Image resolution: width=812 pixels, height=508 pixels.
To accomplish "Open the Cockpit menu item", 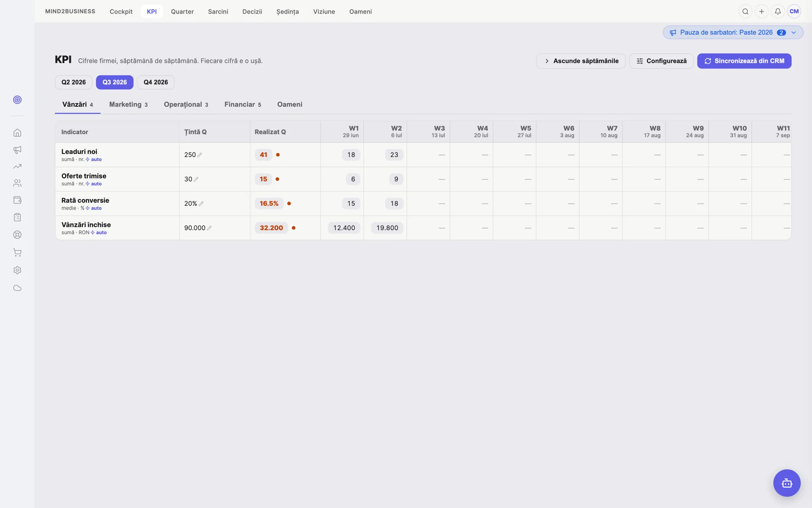I will point(121,11).
